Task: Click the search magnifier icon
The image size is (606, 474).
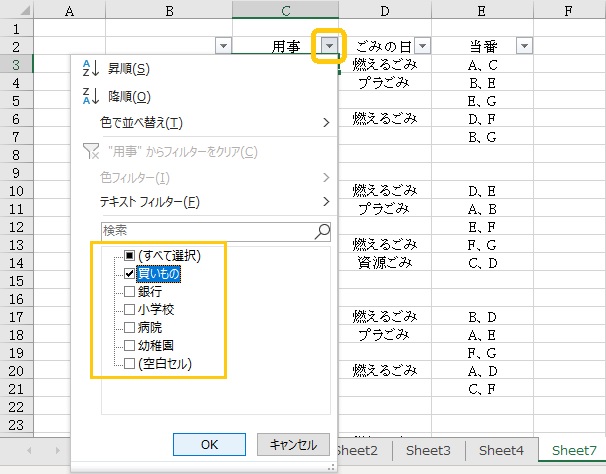Action: pyautogui.click(x=322, y=230)
